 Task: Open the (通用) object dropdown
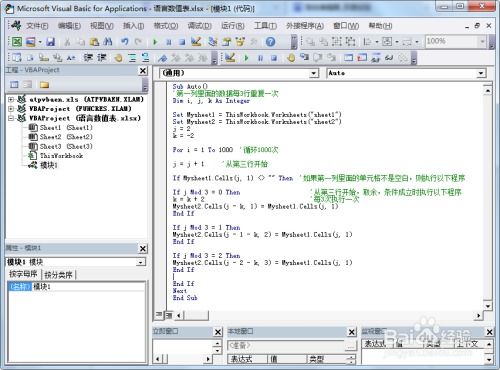point(314,73)
